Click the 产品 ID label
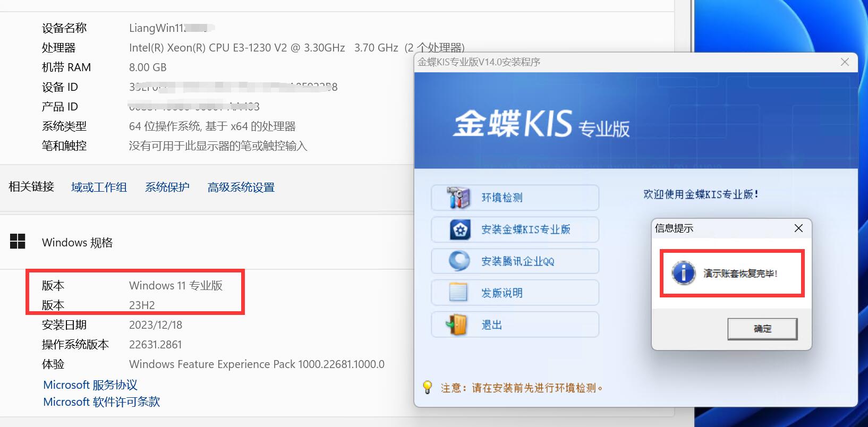Screen dimensions: 868x427 tap(60, 106)
